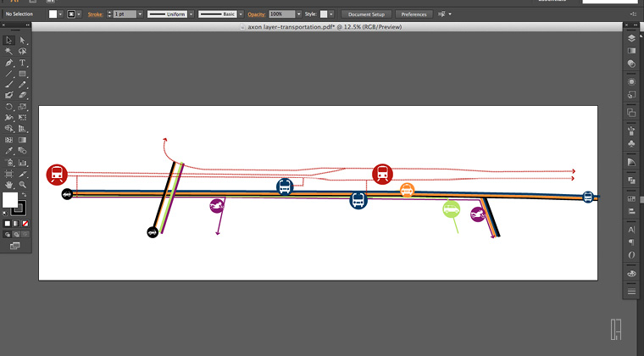Set paint mode to None
The height and width of the screenshot is (356, 644).
click(25, 224)
